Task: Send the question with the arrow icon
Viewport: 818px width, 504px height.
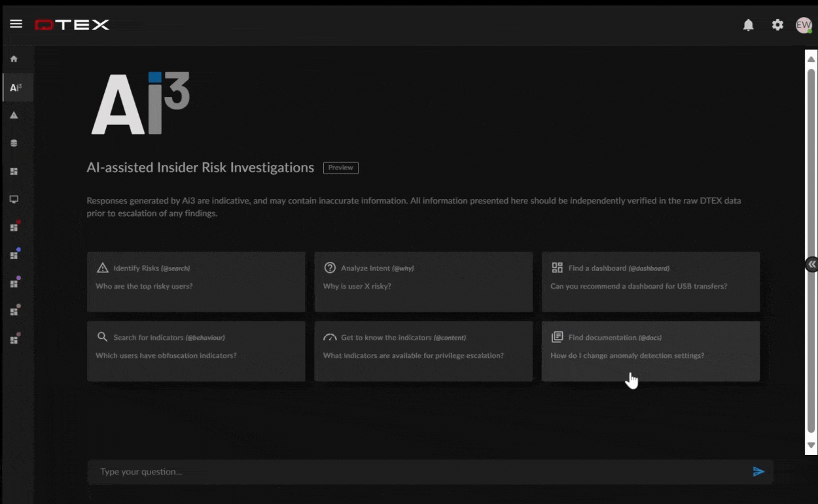Action: click(758, 471)
